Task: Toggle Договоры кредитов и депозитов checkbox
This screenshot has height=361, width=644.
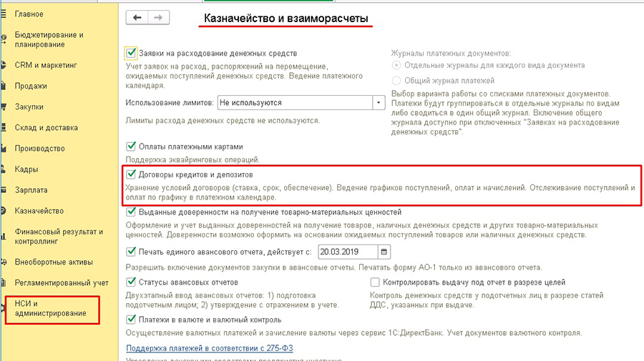Action: click(131, 174)
